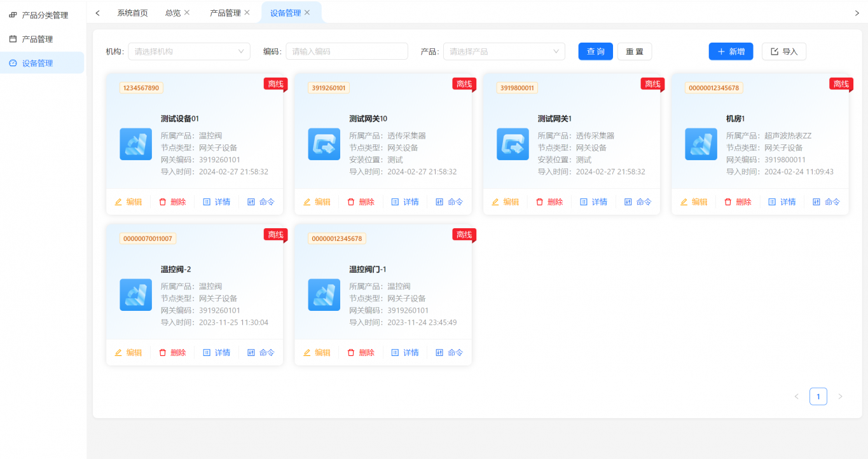
Task: Click the 重置 button
Action: pos(635,51)
